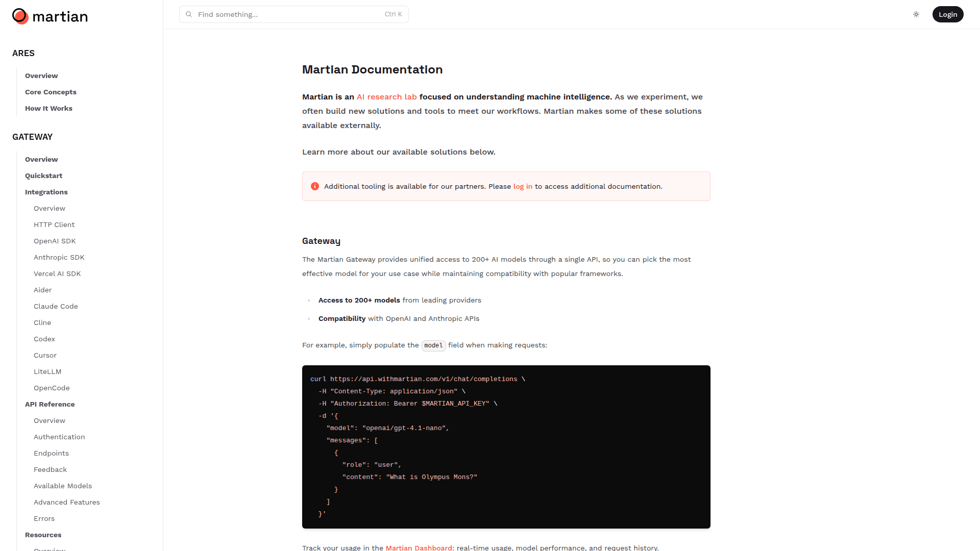Viewport: 980px width, 551px height.
Task: Toggle the light/dark theme sun icon
Action: click(916, 14)
